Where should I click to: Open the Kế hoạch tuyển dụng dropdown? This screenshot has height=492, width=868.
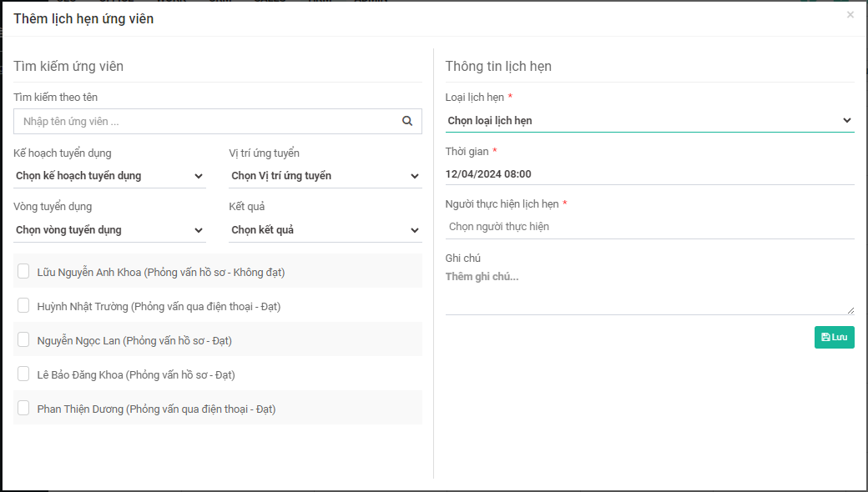click(109, 176)
